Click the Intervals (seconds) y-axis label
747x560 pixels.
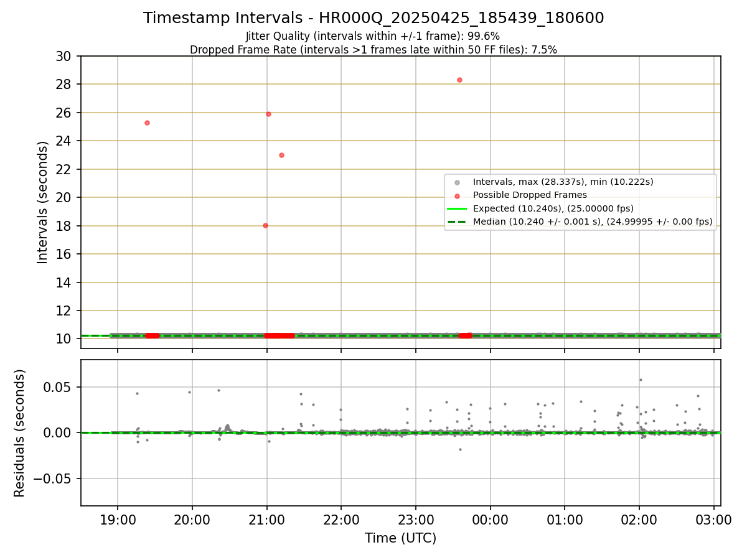click(x=43, y=202)
